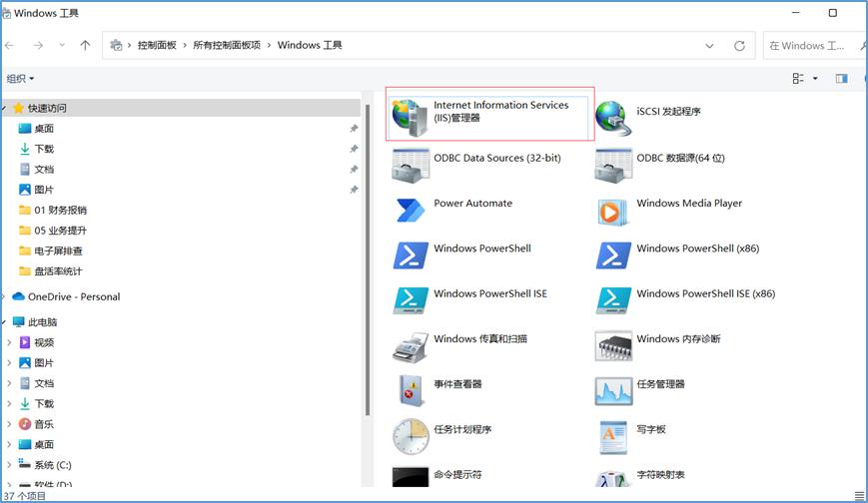
Task: Click 所有控制面板项 in the breadcrumb
Action: (227, 45)
